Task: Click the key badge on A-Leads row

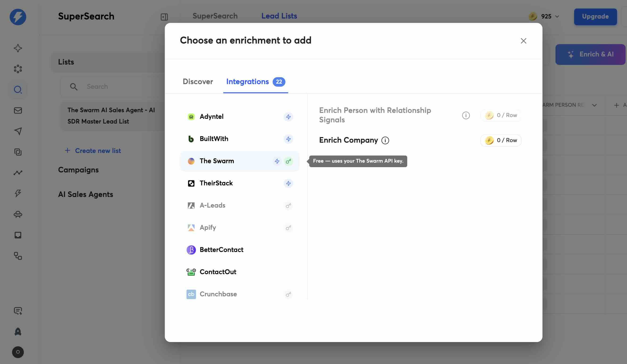Action: 288,206
